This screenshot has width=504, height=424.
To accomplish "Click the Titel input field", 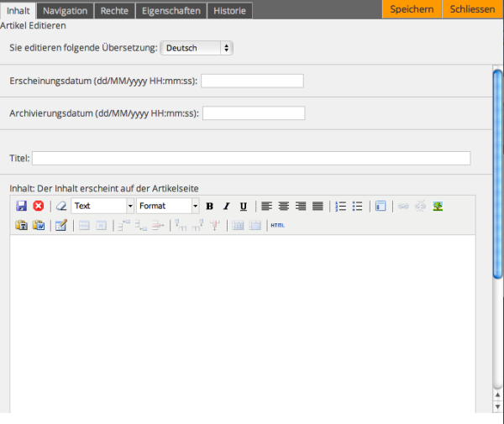I will tap(251, 158).
